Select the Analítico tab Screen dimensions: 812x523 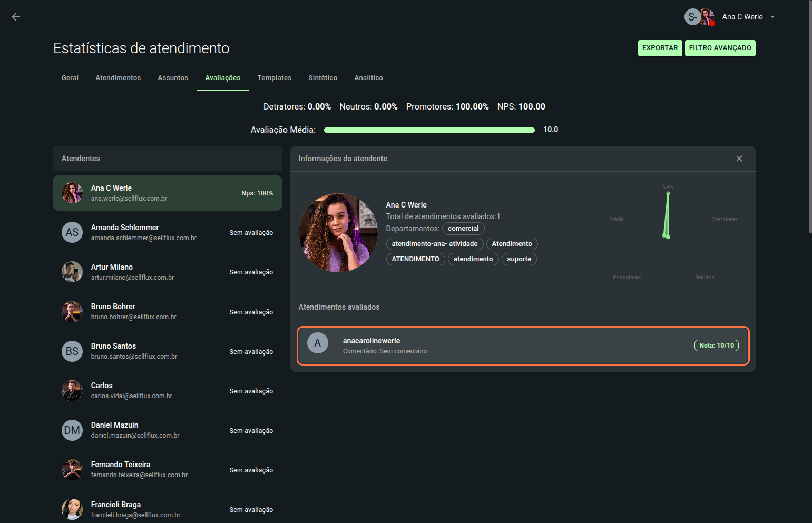(368, 78)
